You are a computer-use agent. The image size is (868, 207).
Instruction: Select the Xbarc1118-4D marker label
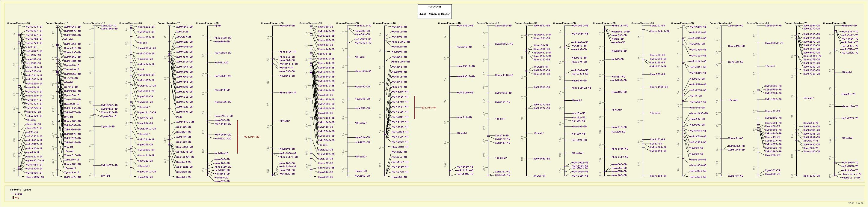[x=504, y=75]
